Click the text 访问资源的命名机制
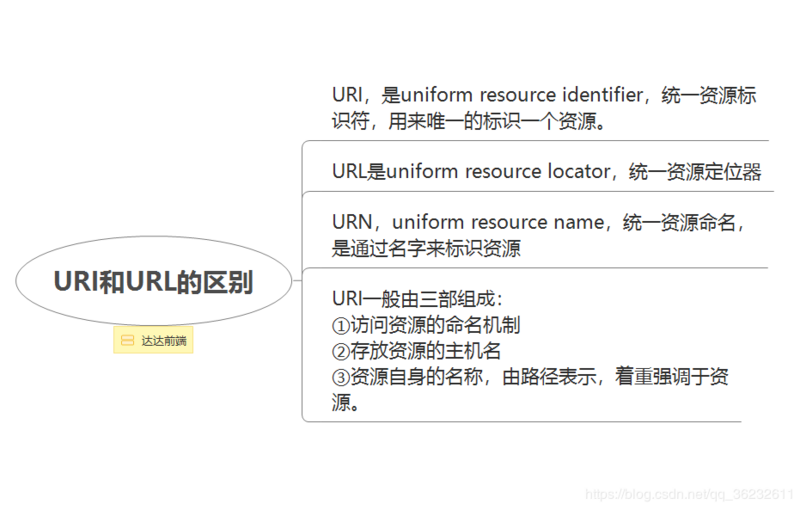The width and height of the screenshot is (800, 510). tap(435, 325)
